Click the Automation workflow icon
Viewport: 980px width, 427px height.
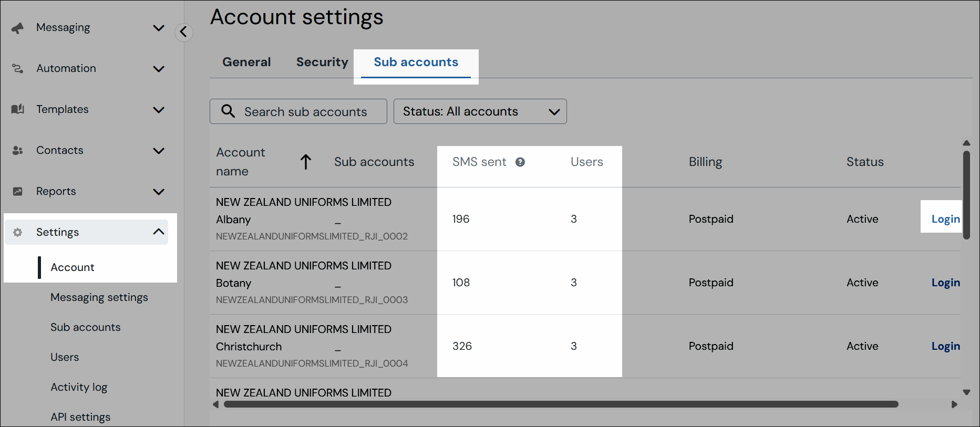tap(18, 69)
